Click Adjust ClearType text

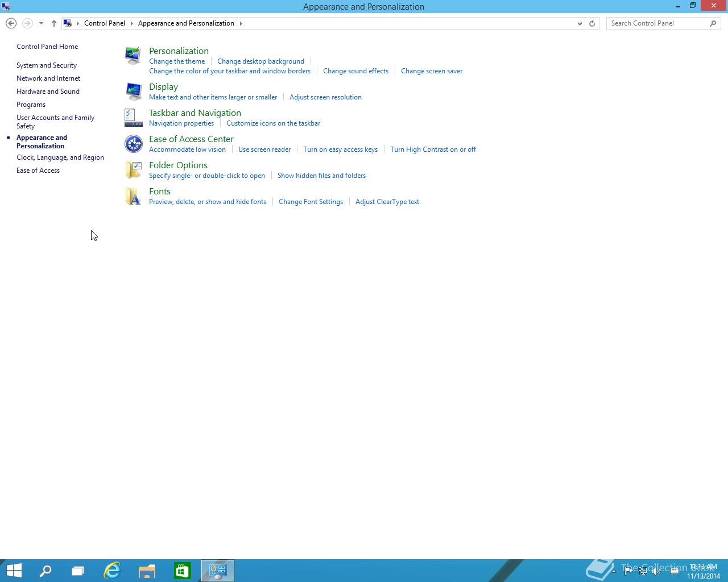point(387,202)
